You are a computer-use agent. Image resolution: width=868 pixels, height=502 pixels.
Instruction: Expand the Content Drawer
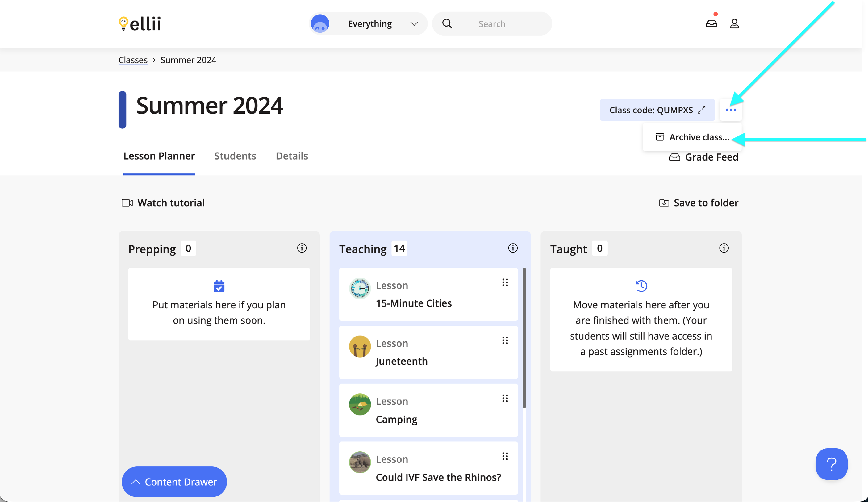coord(174,481)
